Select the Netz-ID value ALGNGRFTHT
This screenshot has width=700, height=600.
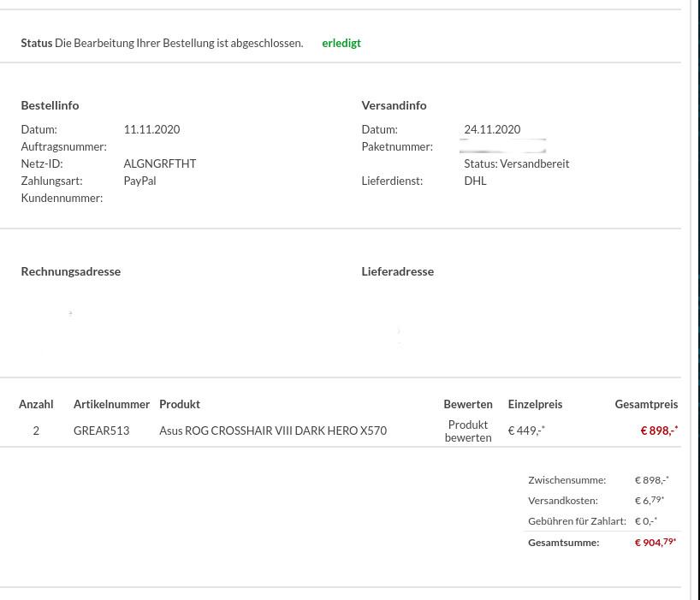pos(160,163)
